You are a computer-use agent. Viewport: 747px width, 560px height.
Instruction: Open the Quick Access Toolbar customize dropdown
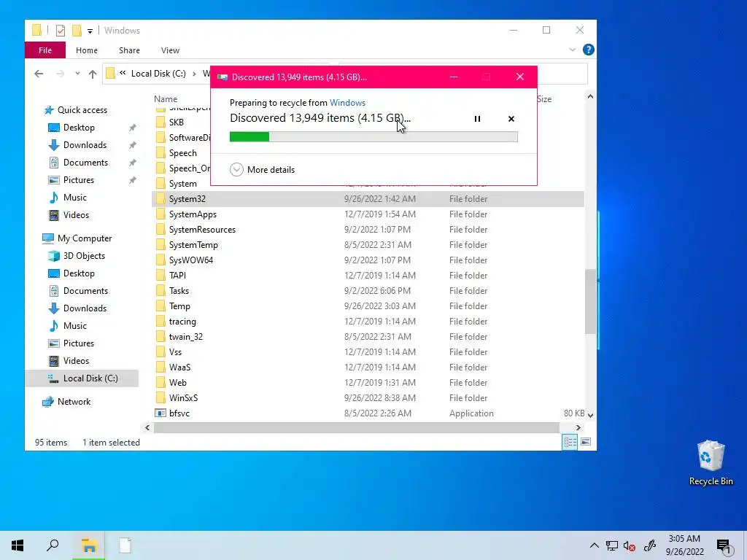tap(90, 31)
